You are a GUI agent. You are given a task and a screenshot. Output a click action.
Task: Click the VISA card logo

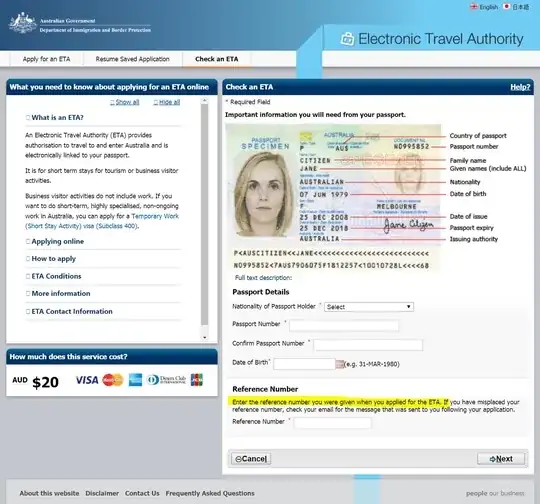(87, 380)
